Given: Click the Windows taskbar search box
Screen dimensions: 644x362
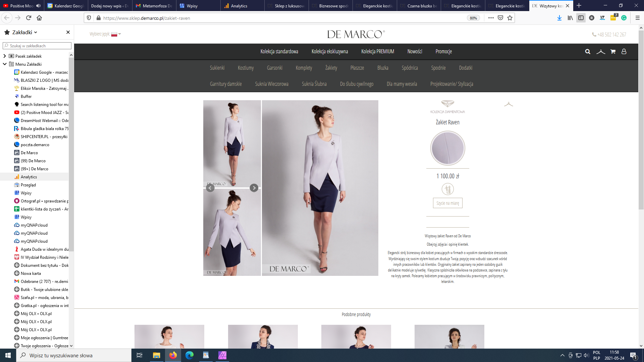Looking at the screenshot, I should pos(74,355).
